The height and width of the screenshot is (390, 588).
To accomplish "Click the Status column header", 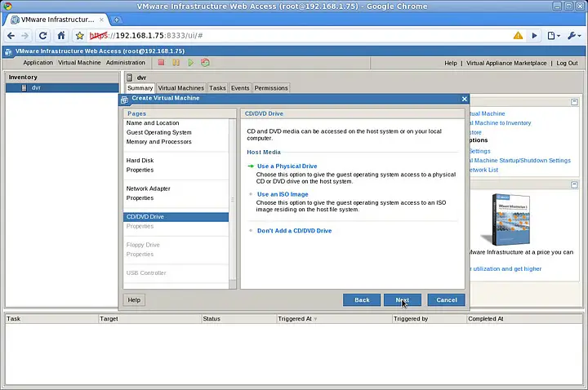I will coord(238,319).
